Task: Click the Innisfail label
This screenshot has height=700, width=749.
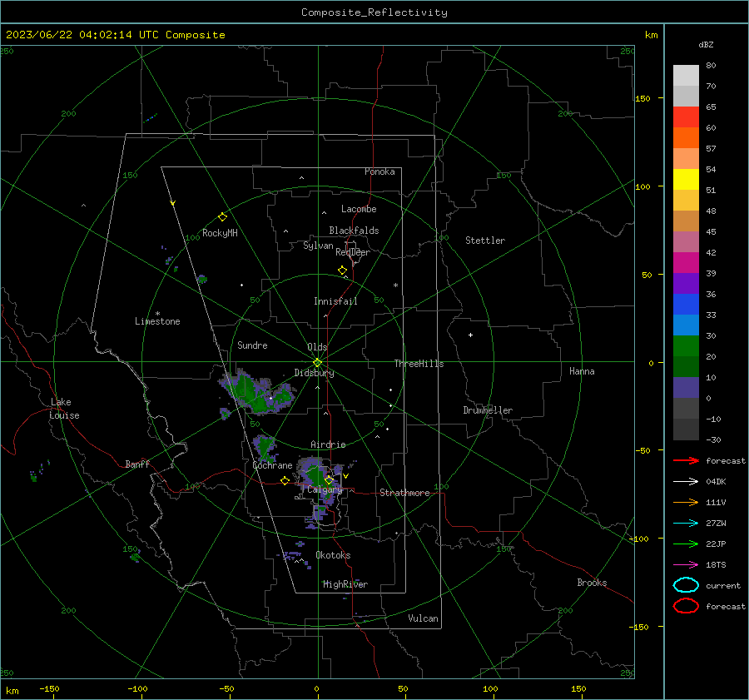Action: 335,301
